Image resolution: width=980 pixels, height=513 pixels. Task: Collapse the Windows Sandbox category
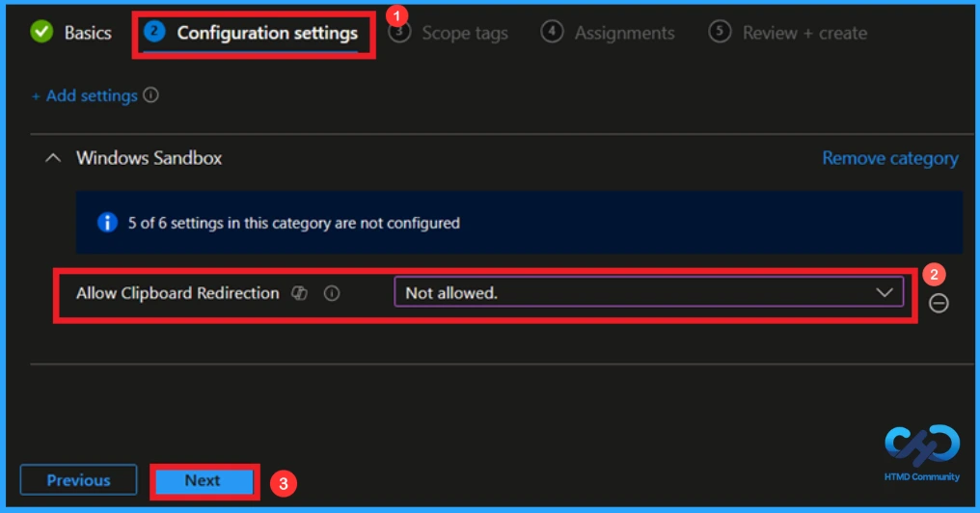coord(53,158)
